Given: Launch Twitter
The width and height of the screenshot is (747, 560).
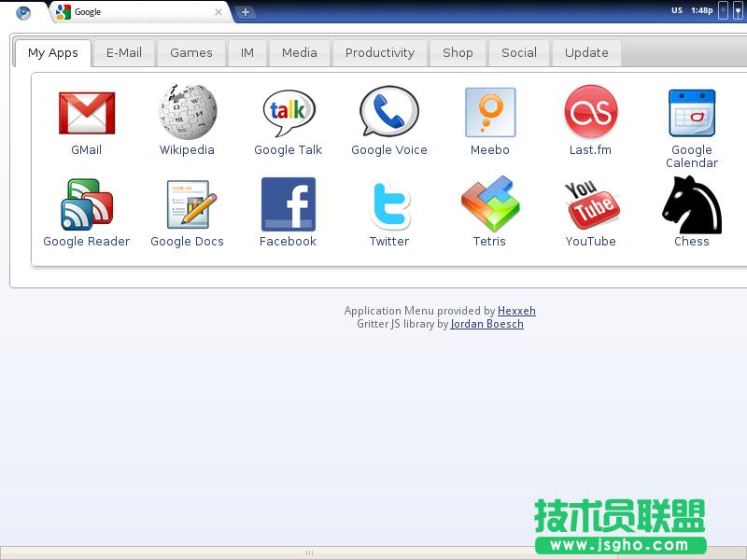Looking at the screenshot, I should [388, 203].
